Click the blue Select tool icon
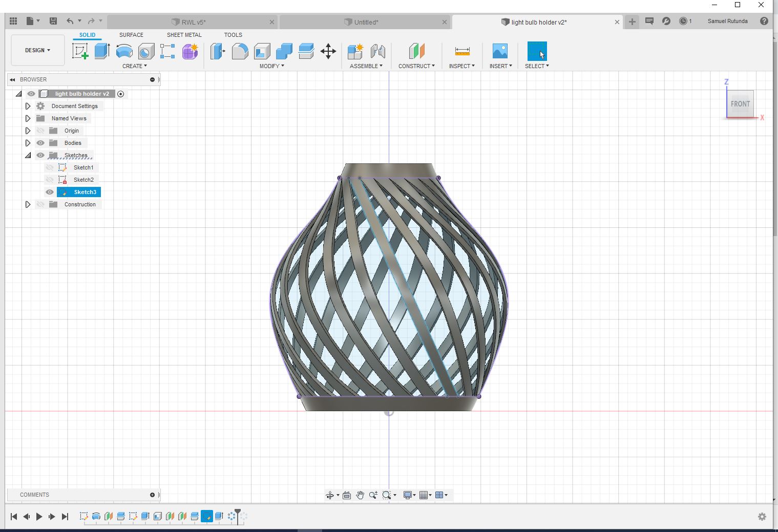778x532 pixels. pyautogui.click(x=537, y=51)
